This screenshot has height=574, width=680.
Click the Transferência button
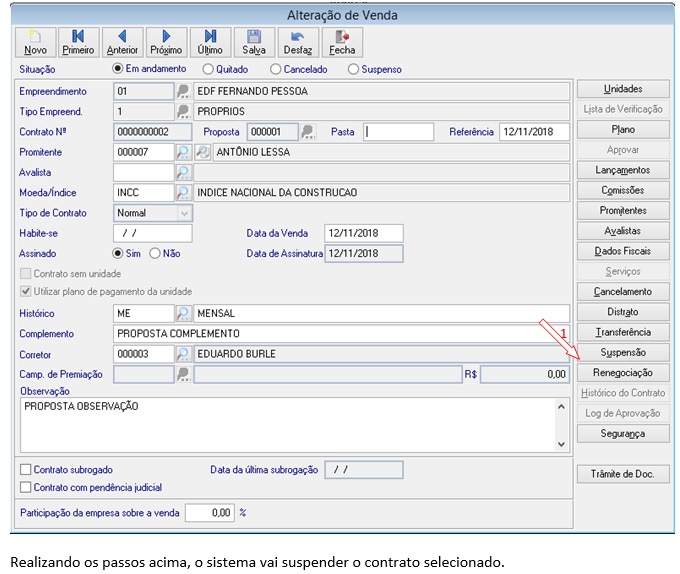[623, 332]
